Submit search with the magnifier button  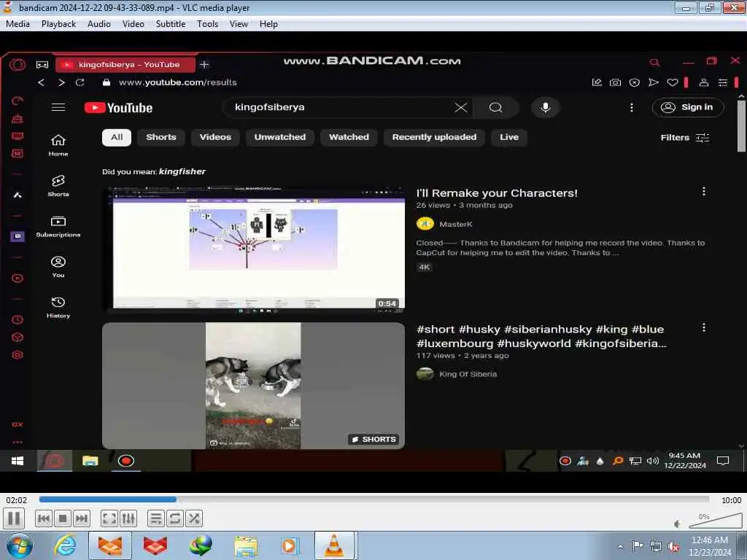tap(495, 108)
